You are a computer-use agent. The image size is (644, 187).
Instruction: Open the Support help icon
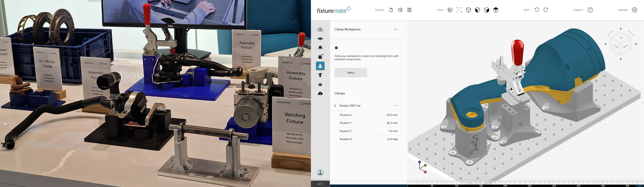coord(590,10)
